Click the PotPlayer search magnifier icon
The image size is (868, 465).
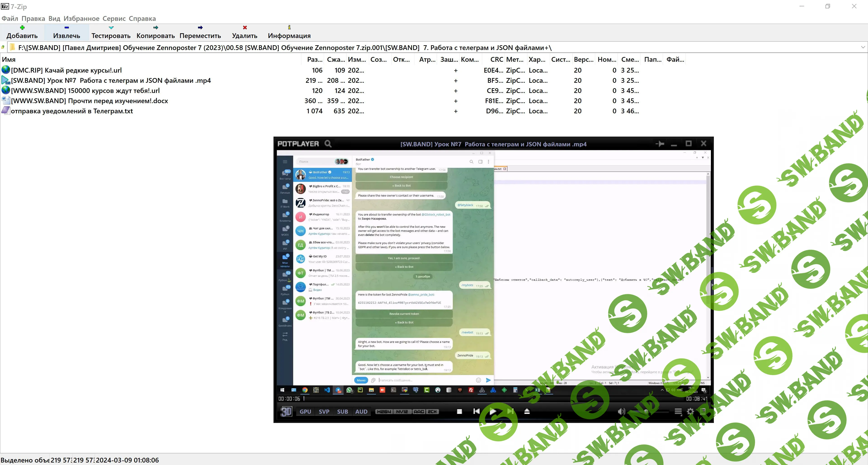(x=328, y=144)
